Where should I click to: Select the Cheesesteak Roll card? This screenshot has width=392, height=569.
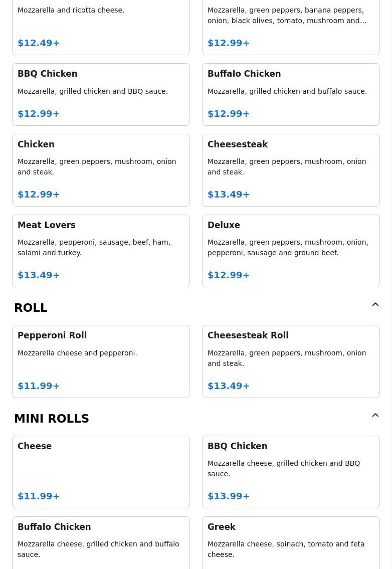[x=291, y=361]
